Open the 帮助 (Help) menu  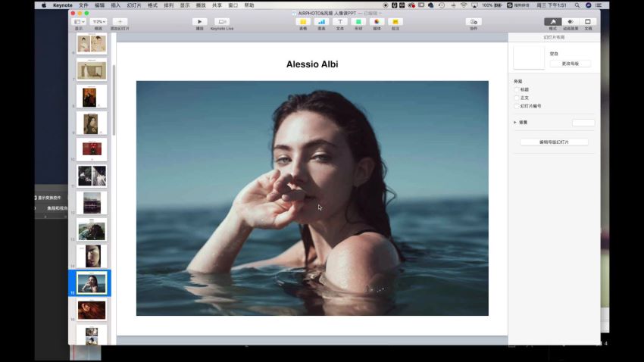coord(249,5)
